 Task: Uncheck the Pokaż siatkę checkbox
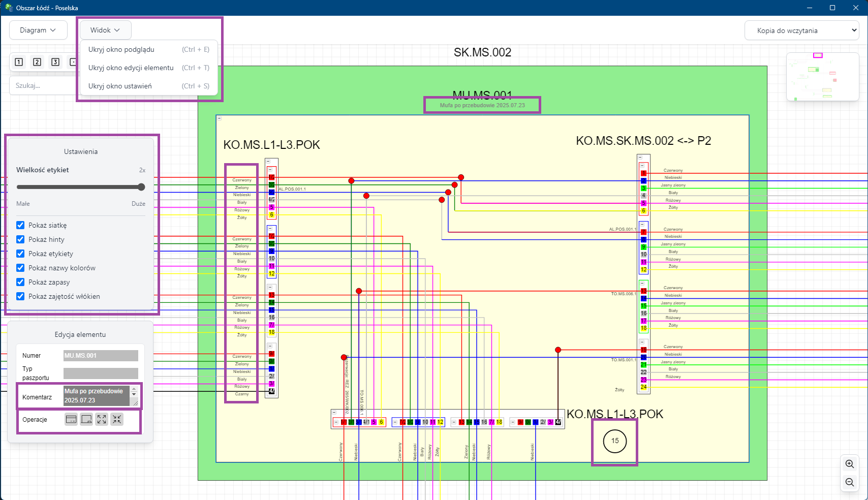[20, 225]
